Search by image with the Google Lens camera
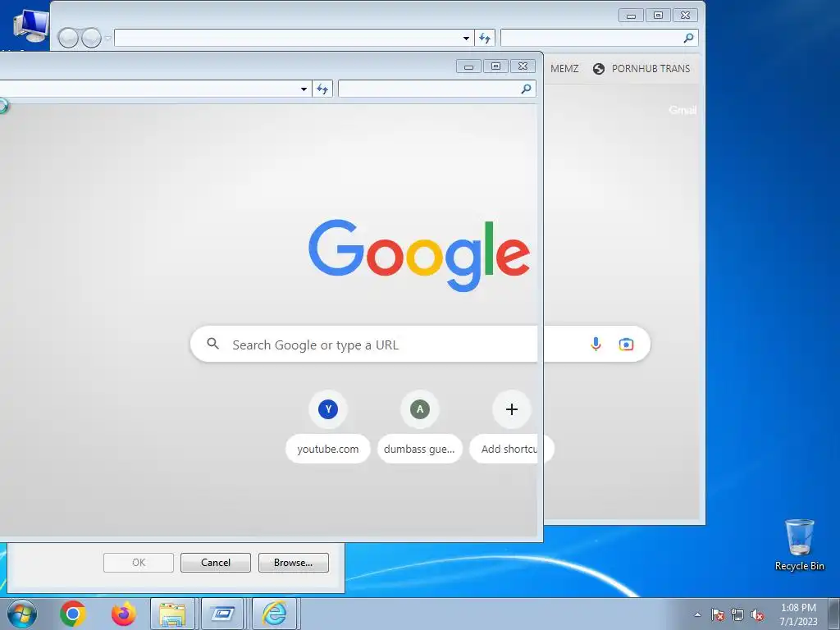Viewport: 840px width, 630px height. (626, 345)
